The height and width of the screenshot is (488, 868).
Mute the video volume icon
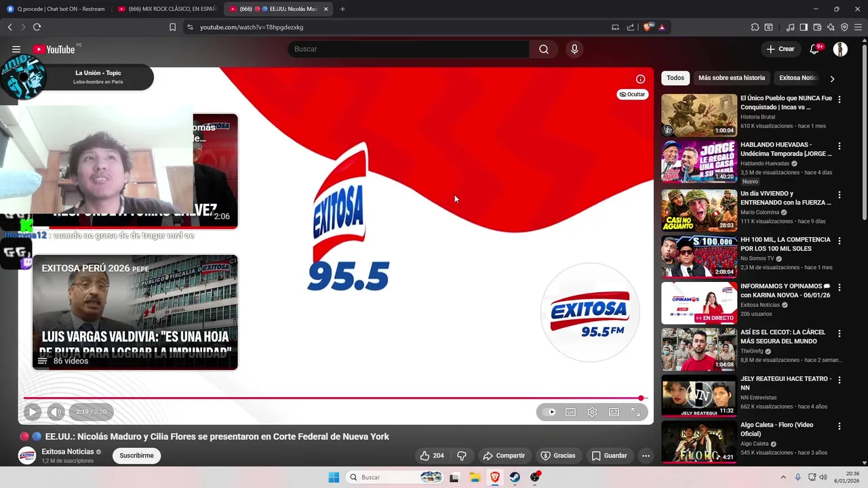point(56,411)
